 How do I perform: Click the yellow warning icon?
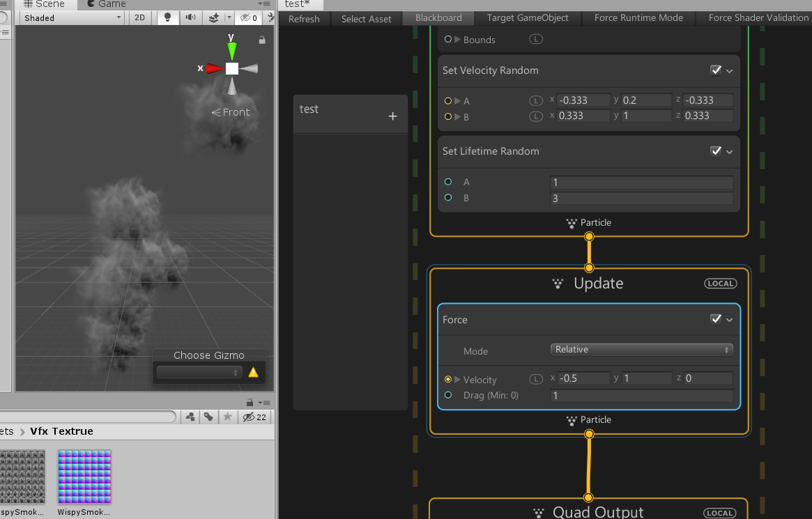253,373
